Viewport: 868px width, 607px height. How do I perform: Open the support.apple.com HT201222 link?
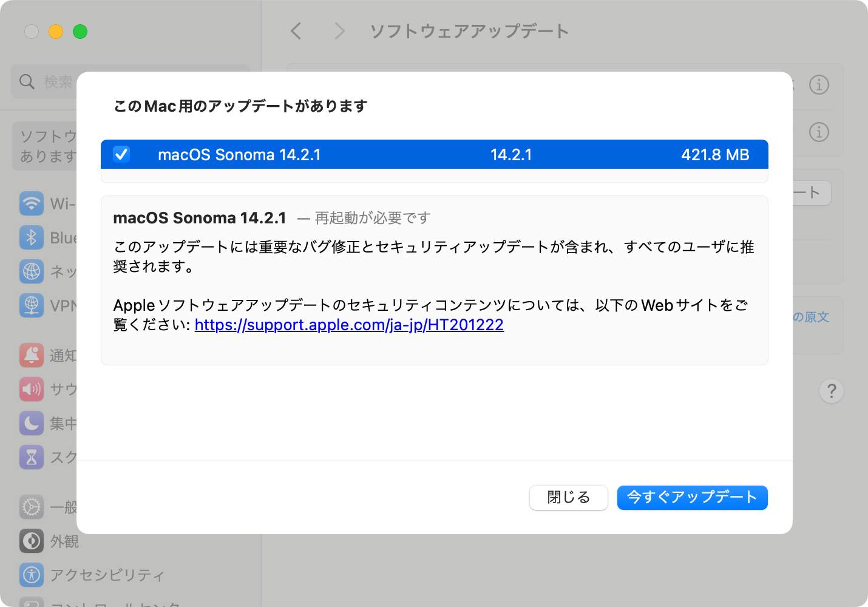point(349,325)
